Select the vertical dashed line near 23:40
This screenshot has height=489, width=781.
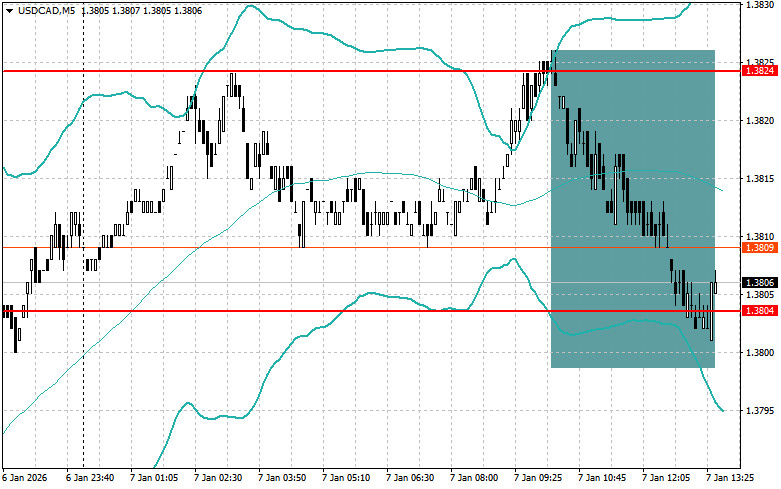[83, 237]
